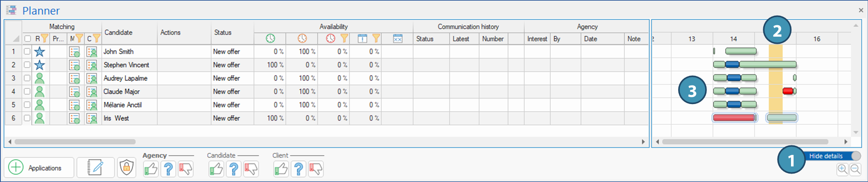
Task: Open the notepad edit icon button
Action: point(96,168)
